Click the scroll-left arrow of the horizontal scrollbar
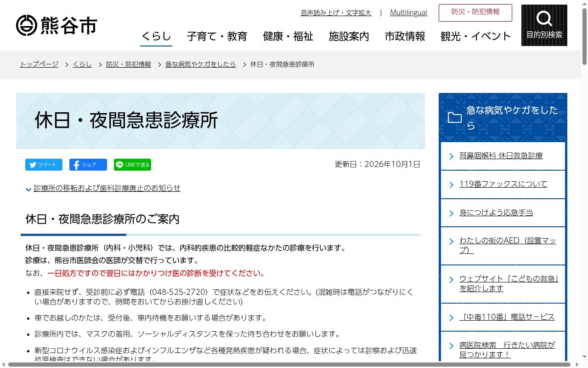588x368 pixels. click(4, 364)
